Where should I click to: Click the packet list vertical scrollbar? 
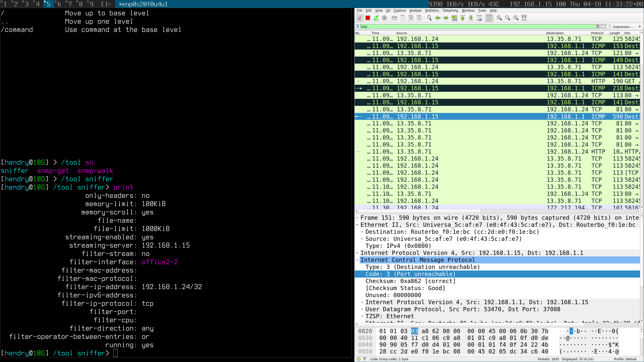point(642,120)
